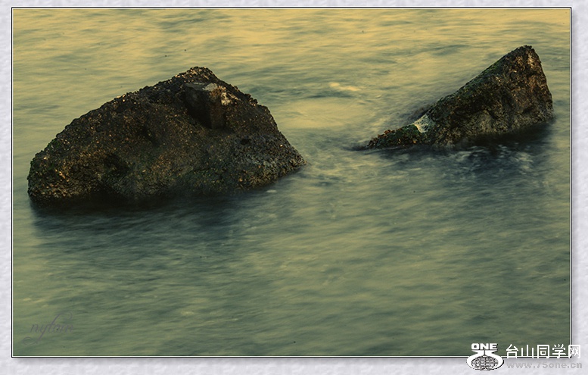Click the textured paper border below the photo
This screenshot has height=375, width=588.
(227, 366)
